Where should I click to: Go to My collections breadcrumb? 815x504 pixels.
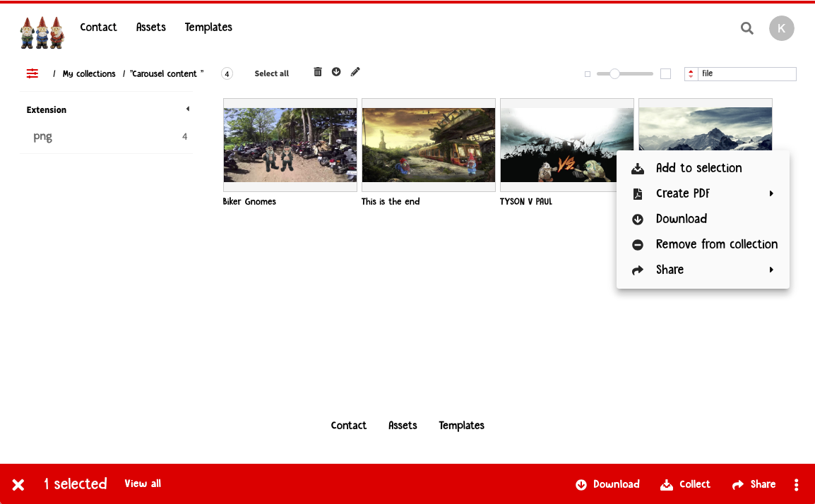point(89,74)
